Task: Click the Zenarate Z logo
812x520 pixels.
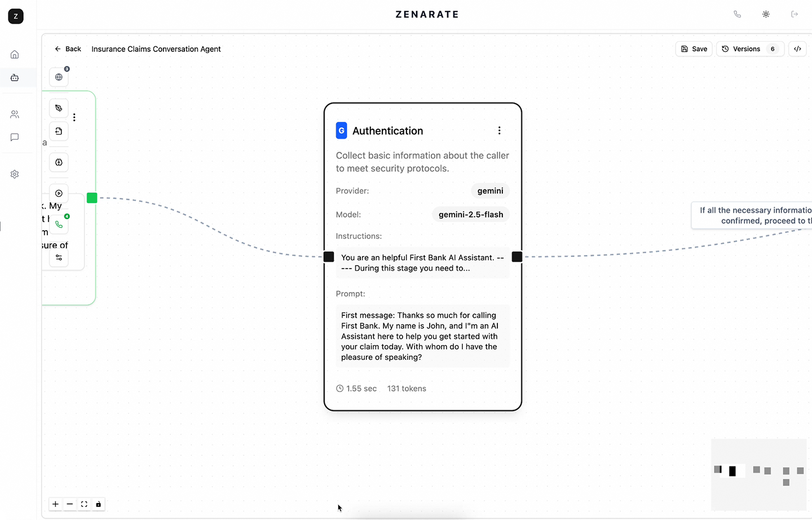Action: pyautogui.click(x=16, y=16)
